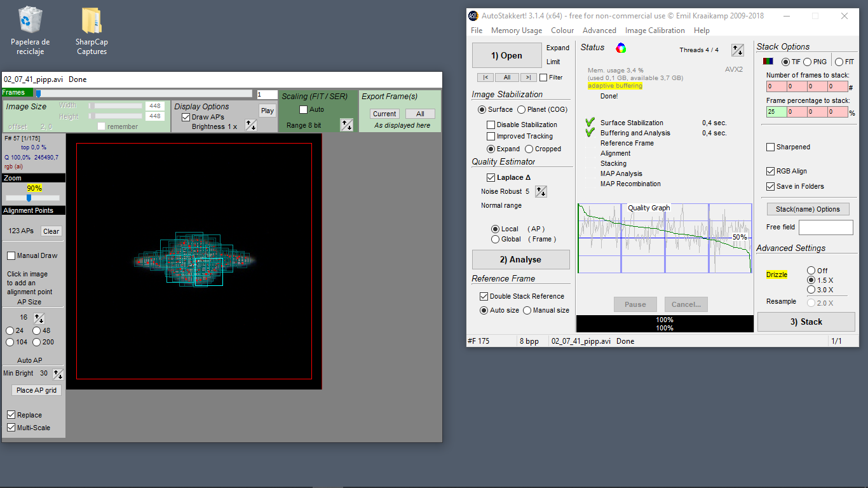Select Planet (COG) stabilization radio
Screen dimensions: 868x488
click(x=522, y=109)
